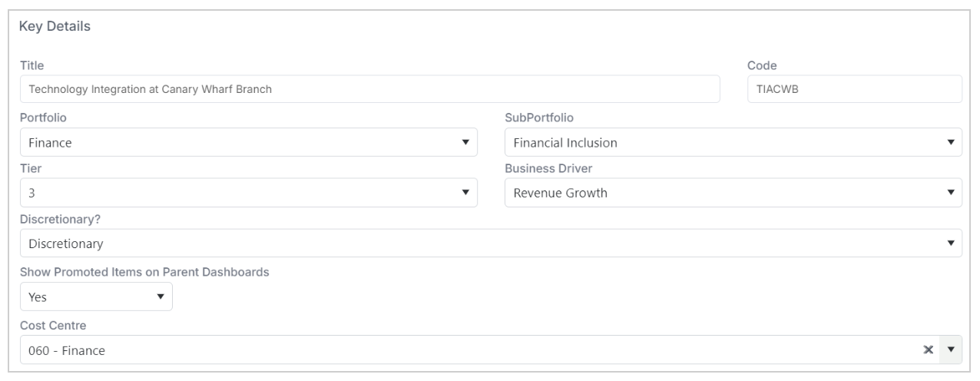The width and height of the screenshot is (980, 381).
Task: Click into the Code field TIACWB
Action: 855,89
